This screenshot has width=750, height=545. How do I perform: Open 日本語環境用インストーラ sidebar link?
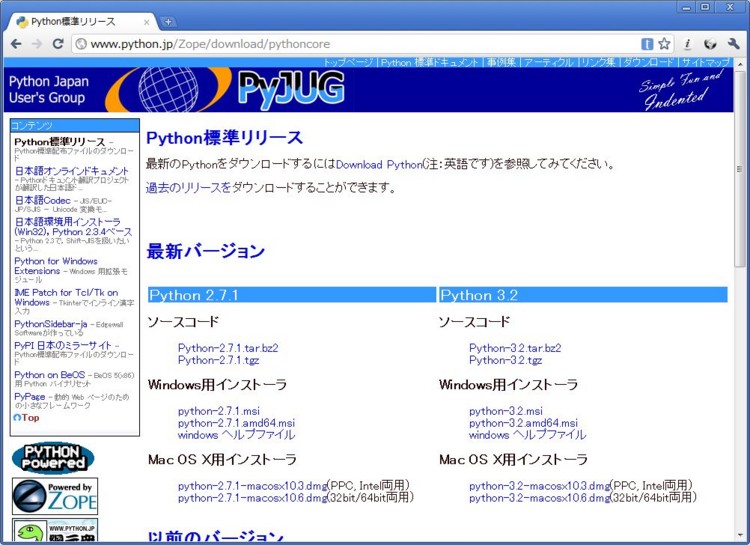click(x=73, y=227)
